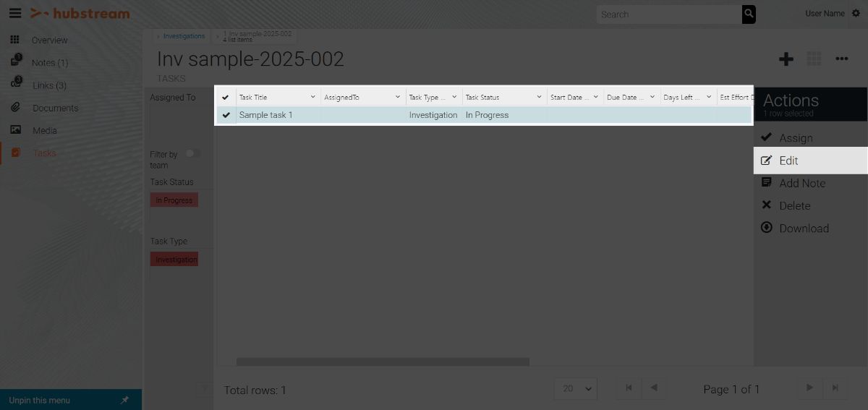Click the Add Note action

810,183
